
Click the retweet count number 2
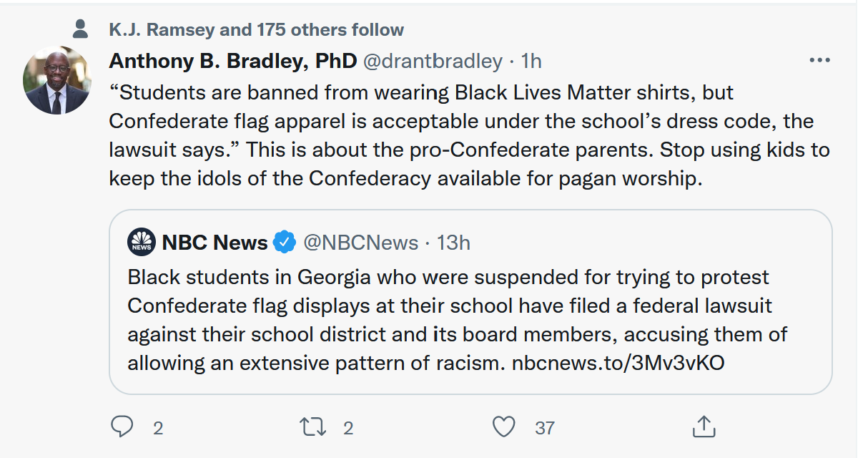tap(348, 428)
